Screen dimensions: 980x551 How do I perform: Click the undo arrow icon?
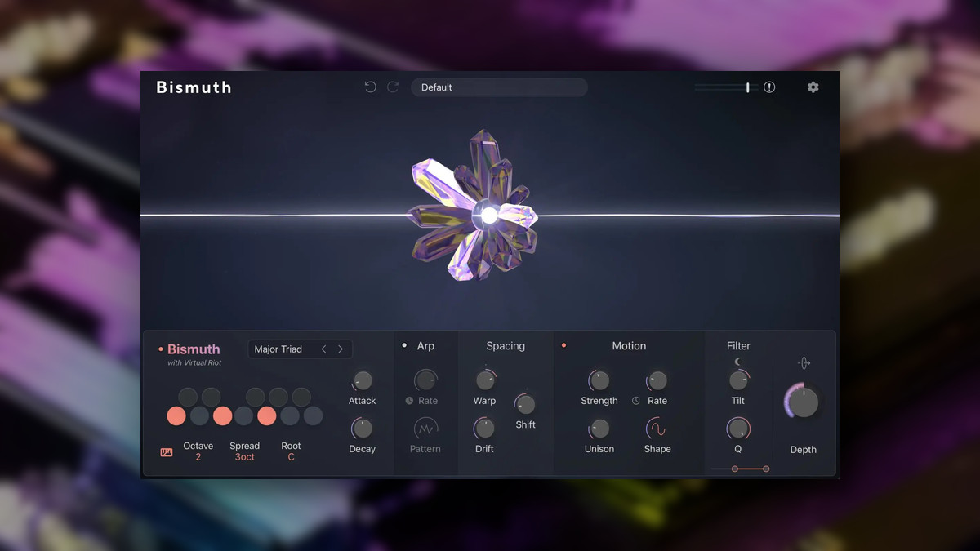coord(371,87)
